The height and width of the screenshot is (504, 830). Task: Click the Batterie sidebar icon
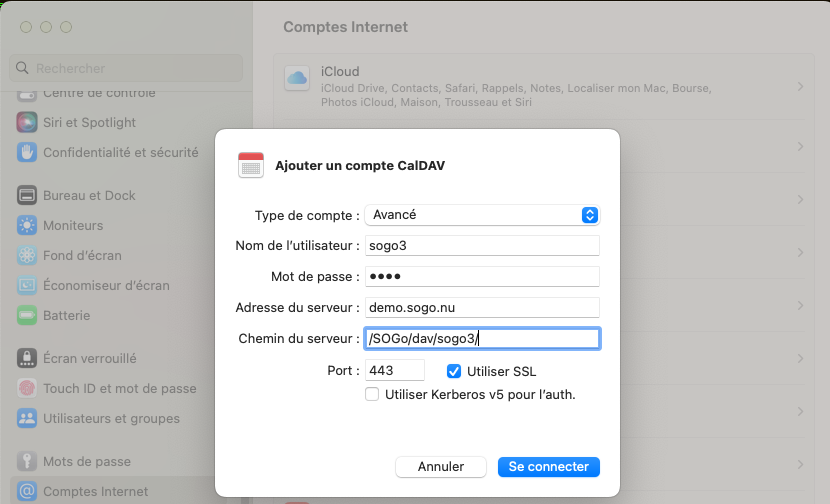point(27,315)
